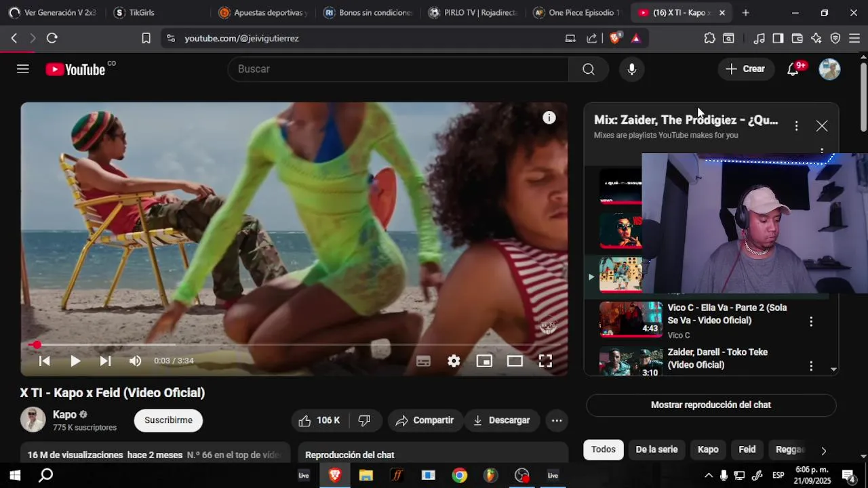Skip to next video in player
The width and height of the screenshot is (868, 488).
[x=105, y=361]
